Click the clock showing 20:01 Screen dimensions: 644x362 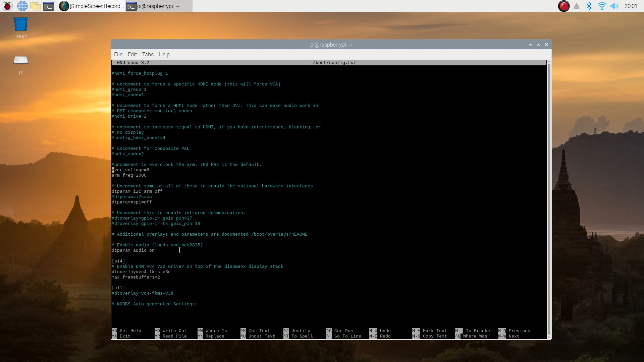[631, 6]
